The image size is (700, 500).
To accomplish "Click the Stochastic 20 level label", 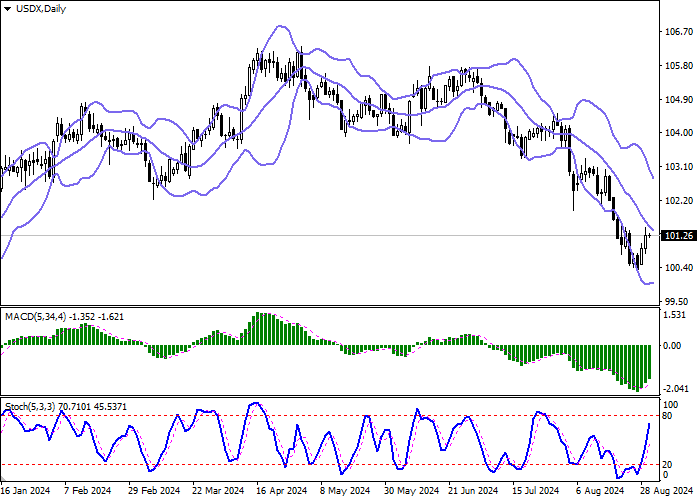I will pyautogui.click(x=668, y=465).
